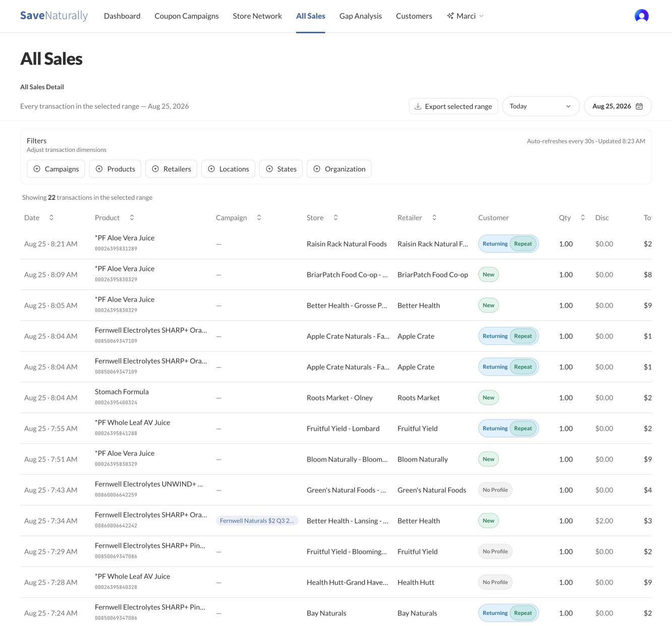Click the plus icon on Organization filter
The width and height of the screenshot is (672, 626).
[317, 169]
